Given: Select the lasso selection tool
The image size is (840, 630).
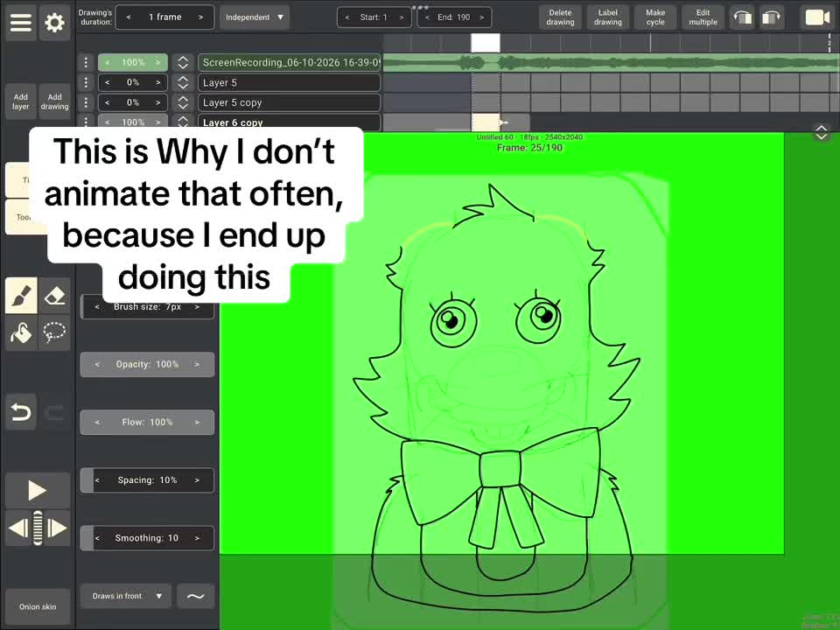Looking at the screenshot, I should (54, 332).
